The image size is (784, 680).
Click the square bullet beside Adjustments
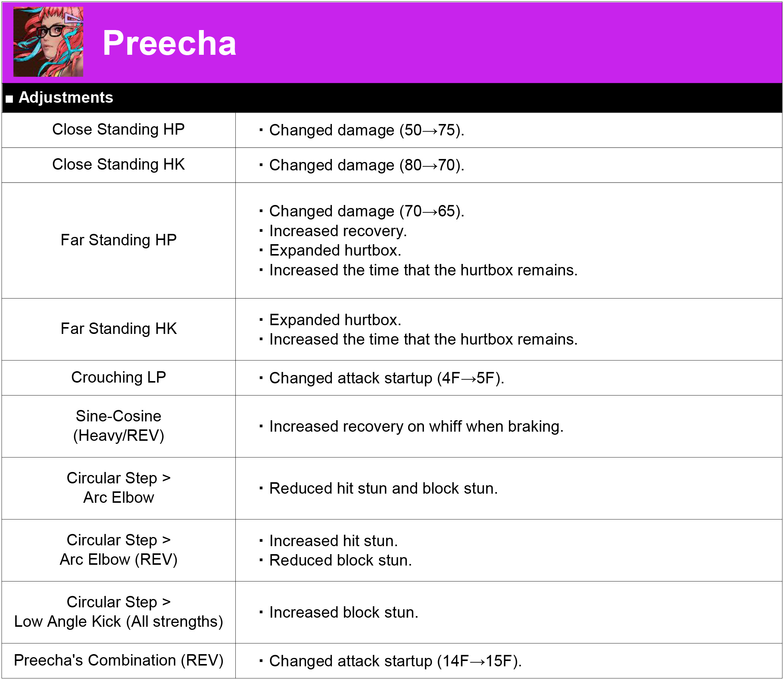coord(10,99)
